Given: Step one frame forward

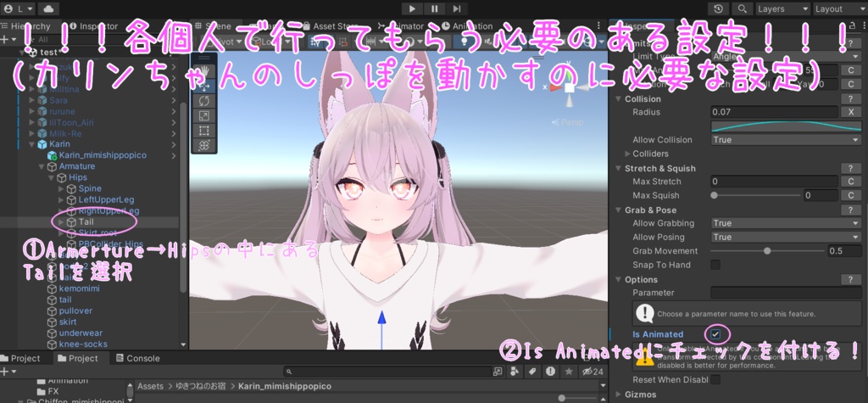Looking at the screenshot, I should coord(457,8).
